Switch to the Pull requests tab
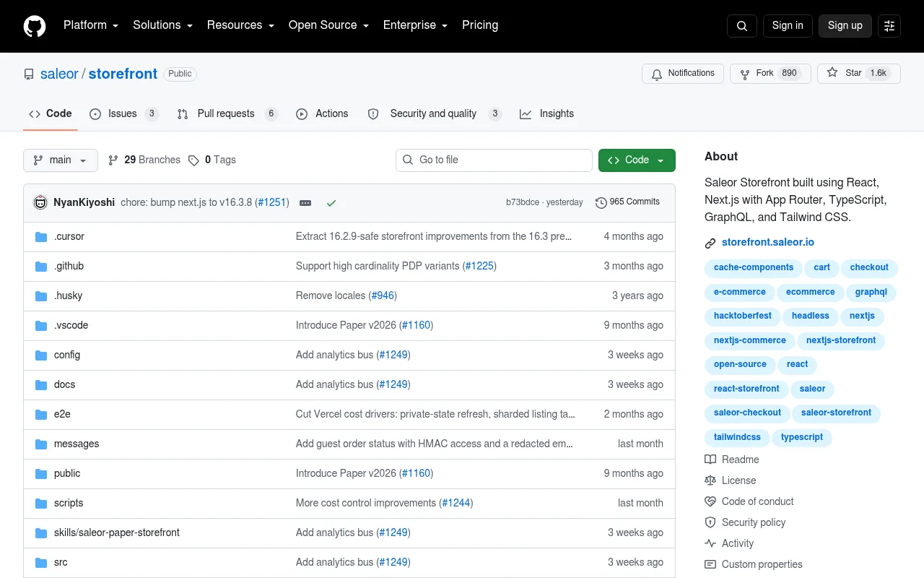Image resolution: width=924 pixels, height=578 pixels. pos(227,114)
